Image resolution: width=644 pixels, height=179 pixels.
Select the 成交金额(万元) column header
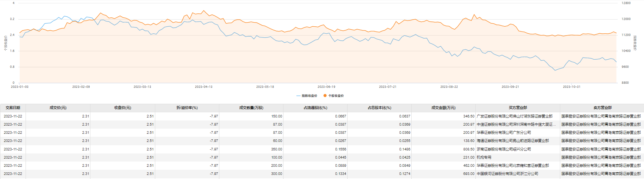[444, 108]
